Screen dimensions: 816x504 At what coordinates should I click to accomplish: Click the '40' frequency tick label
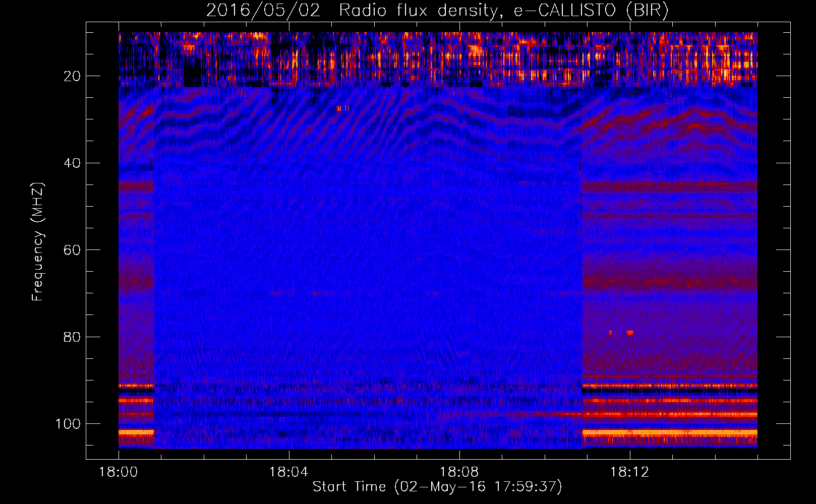point(72,163)
